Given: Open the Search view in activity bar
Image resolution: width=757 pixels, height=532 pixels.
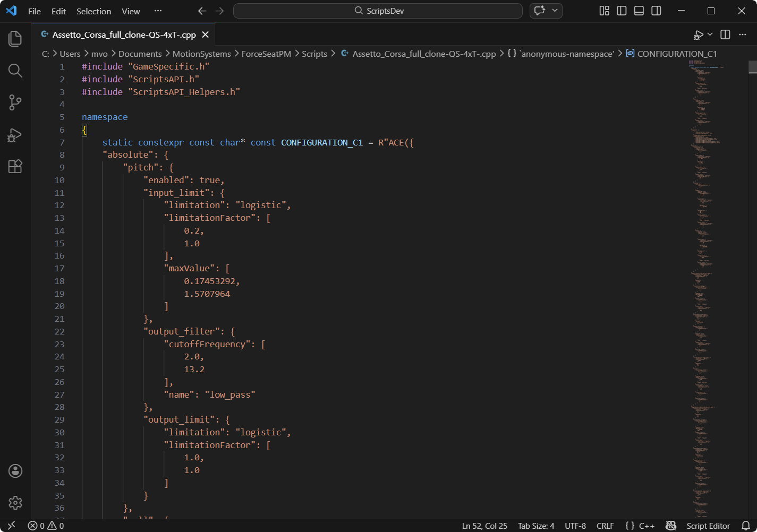Looking at the screenshot, I should [x=15, y=71].
